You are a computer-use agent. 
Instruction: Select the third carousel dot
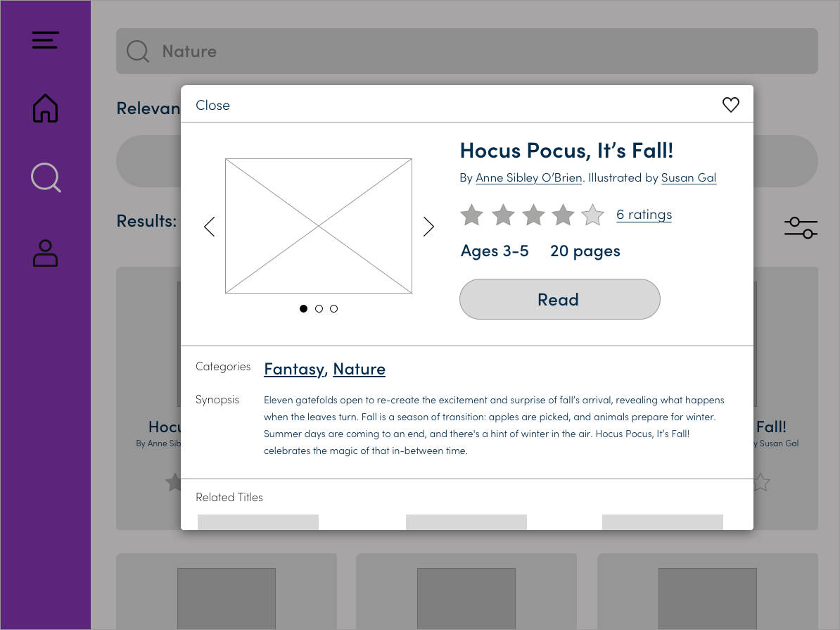click(x=334, y=308)
